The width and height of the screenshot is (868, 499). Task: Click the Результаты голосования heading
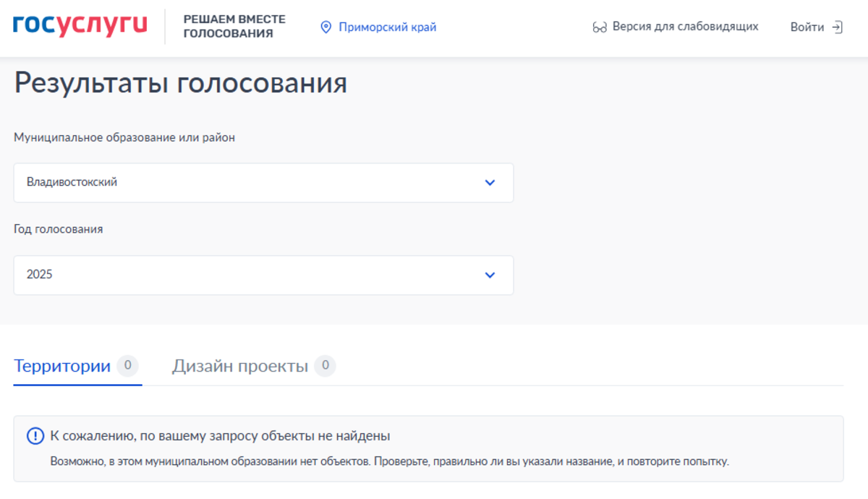(180, 83)
